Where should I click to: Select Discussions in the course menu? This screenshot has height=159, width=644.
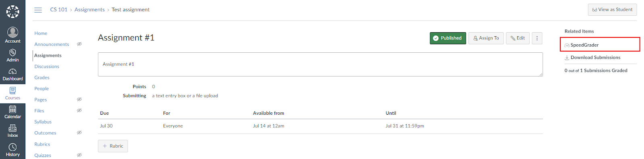pyautogui.click(x=47, y=66)
